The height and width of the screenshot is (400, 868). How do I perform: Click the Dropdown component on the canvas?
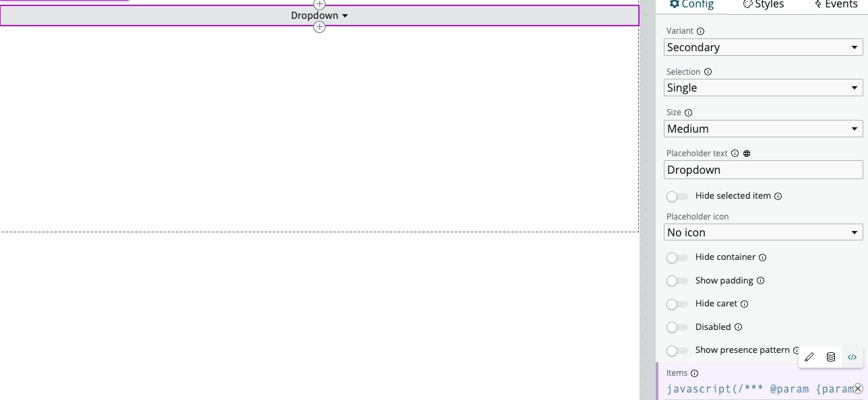(319, 15)
